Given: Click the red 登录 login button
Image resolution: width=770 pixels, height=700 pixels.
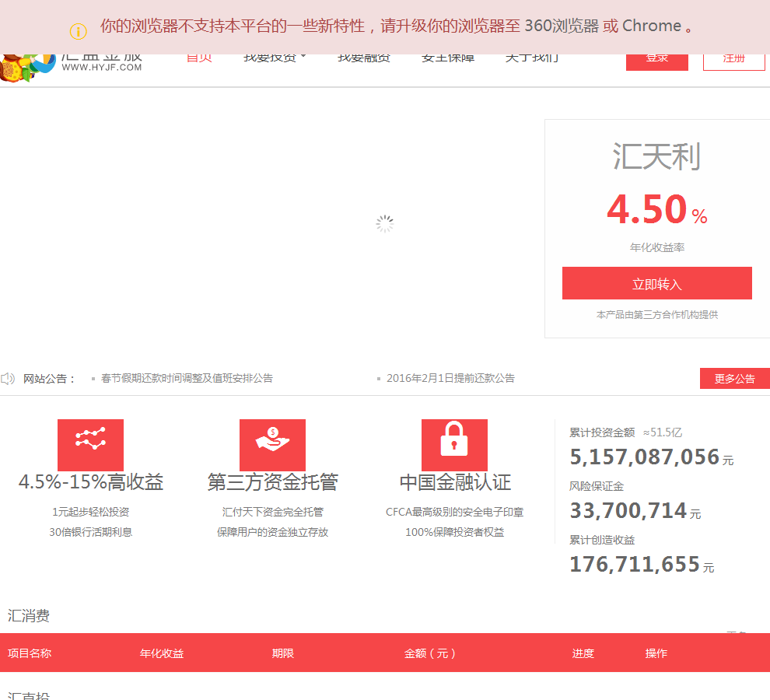Looking at the screenshot, I should (x=656, y=62).
